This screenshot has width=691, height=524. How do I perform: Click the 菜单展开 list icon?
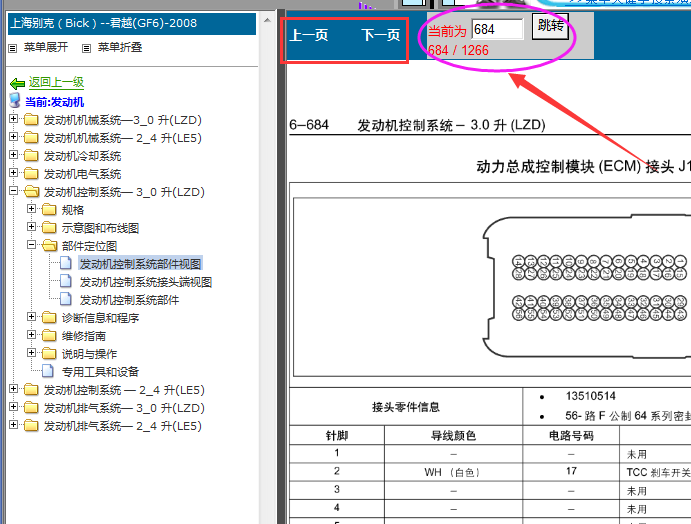13,48
